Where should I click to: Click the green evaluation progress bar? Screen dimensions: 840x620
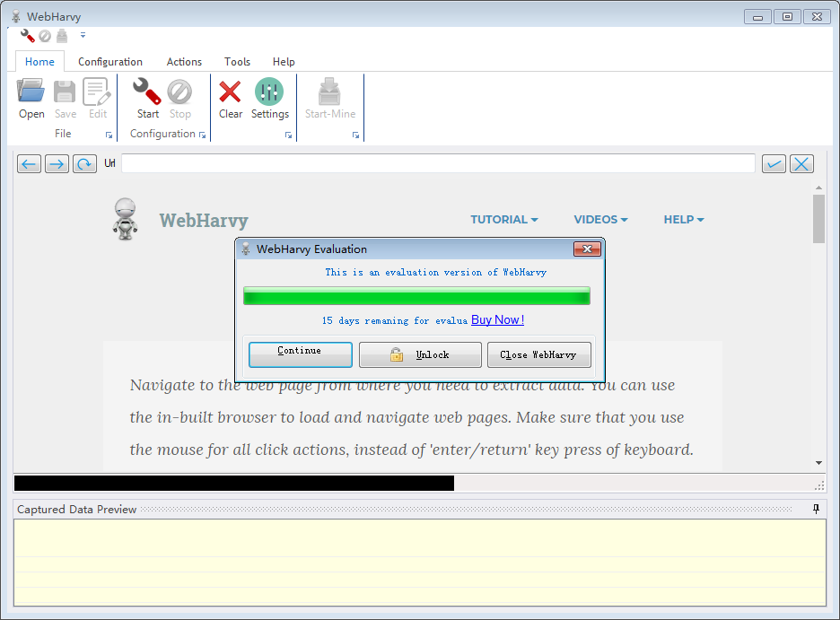point(416,295)
